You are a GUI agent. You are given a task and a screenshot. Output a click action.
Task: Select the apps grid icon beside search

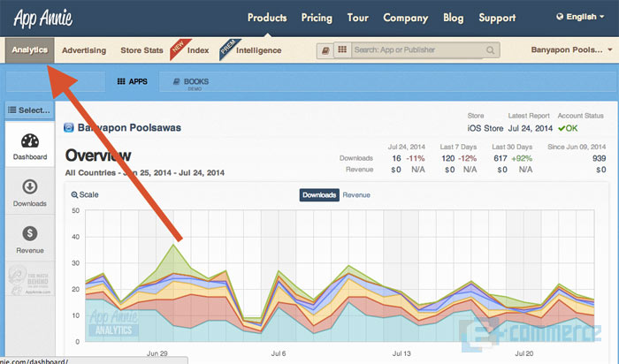342,50
